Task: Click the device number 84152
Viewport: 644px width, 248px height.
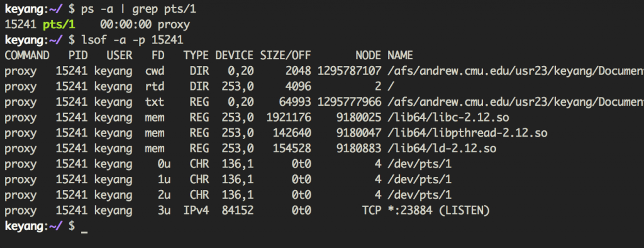Action: (x=238, y=211)
